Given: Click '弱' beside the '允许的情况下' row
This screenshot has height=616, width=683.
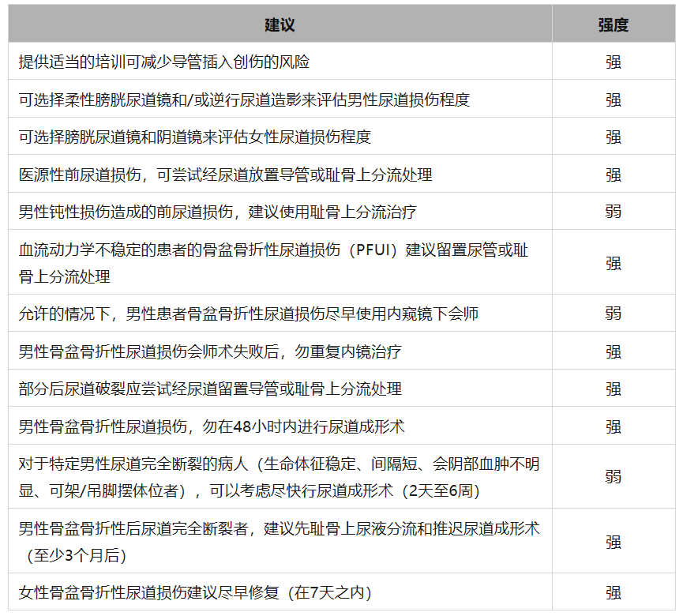Looking at the screenshot, I should (x=614, y=314).
